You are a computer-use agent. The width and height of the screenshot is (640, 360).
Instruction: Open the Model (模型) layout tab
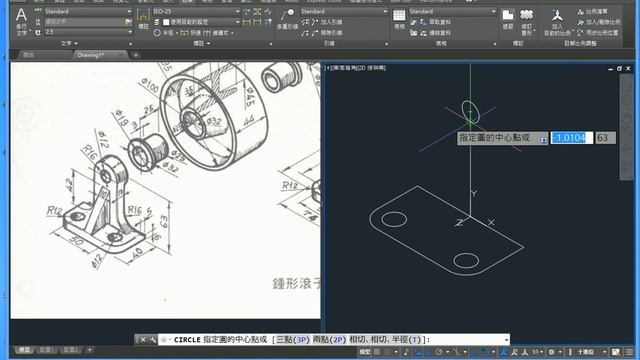pyautogui.click(x=24, y=350)
